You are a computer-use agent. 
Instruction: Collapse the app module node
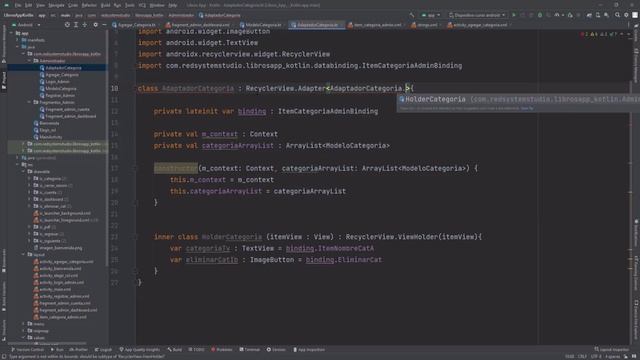(x=11, y=33)
